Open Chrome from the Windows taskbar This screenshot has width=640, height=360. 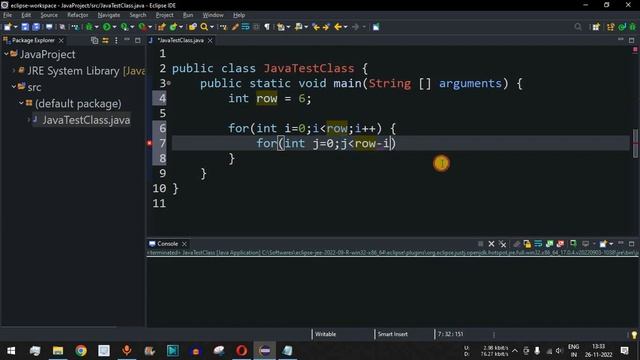(x=81, y=351)
